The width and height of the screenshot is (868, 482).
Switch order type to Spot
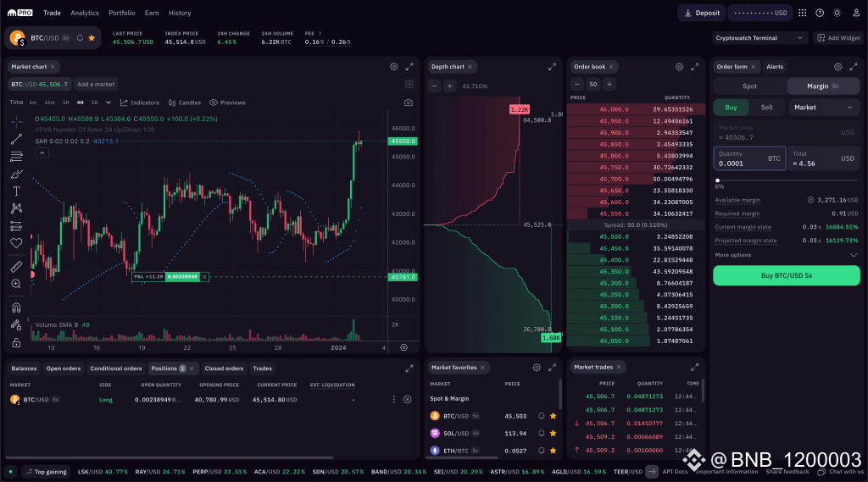tap(749, 86)
